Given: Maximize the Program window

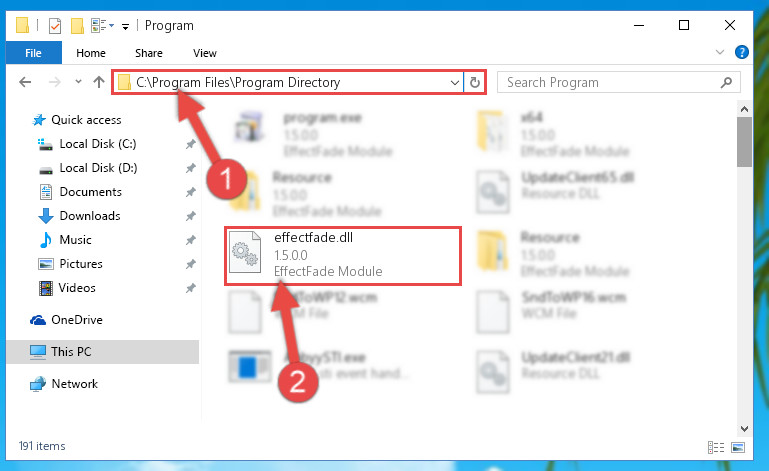Looking at the screenshot, I should point(684,25).
